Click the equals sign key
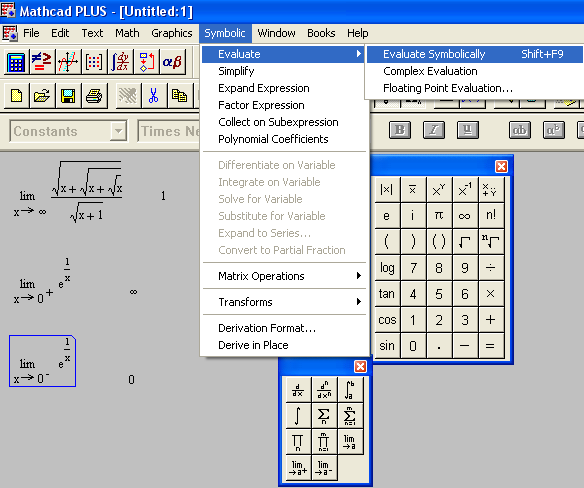This screenshot has height=488, width=584. (x=491, y=346)
